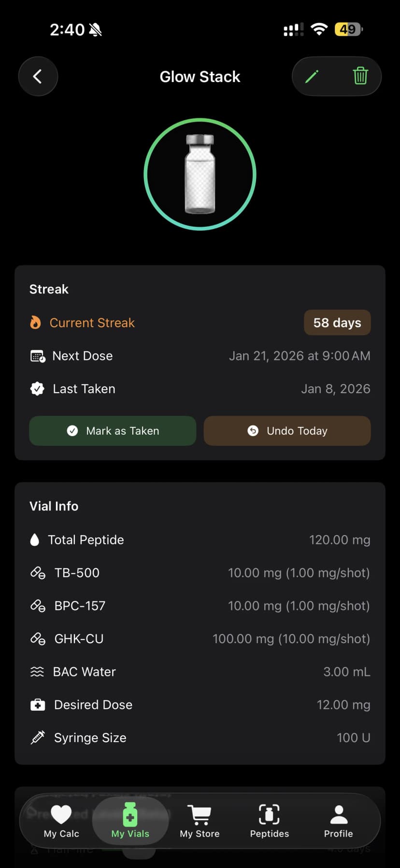Tap the 58 days streak badge

337,322
